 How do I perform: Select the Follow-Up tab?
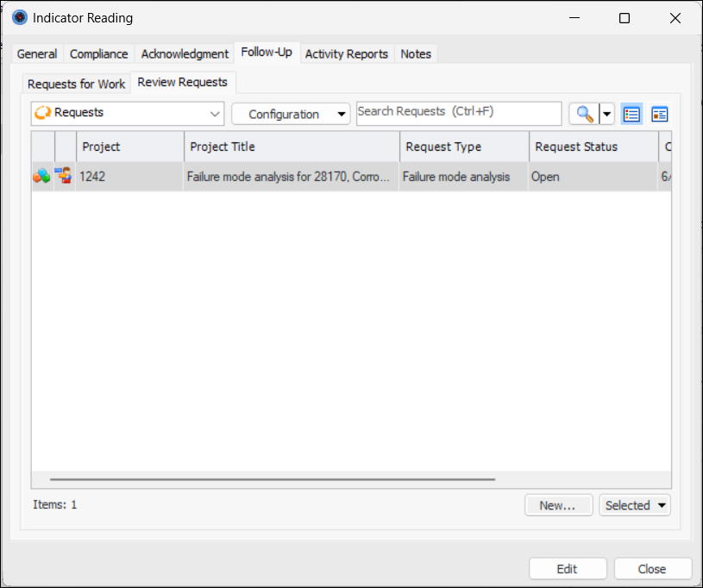click(x=267, y=52)
